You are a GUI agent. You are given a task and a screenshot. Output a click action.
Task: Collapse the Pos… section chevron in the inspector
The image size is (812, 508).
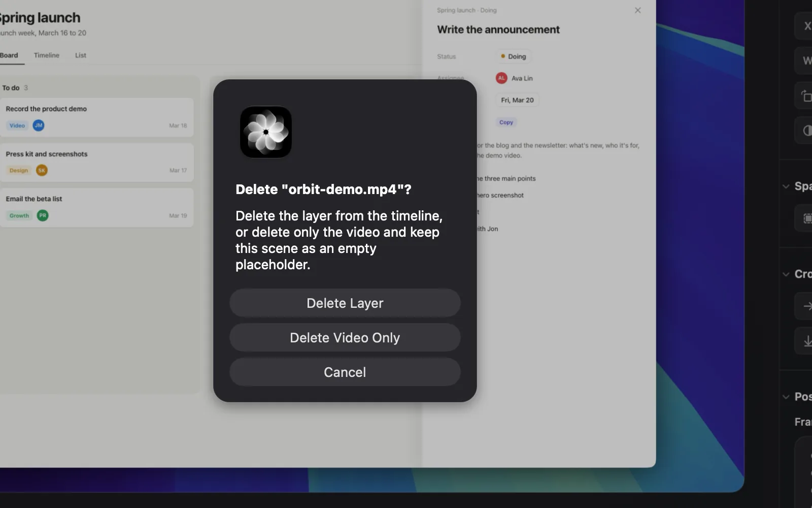(786, 397)
